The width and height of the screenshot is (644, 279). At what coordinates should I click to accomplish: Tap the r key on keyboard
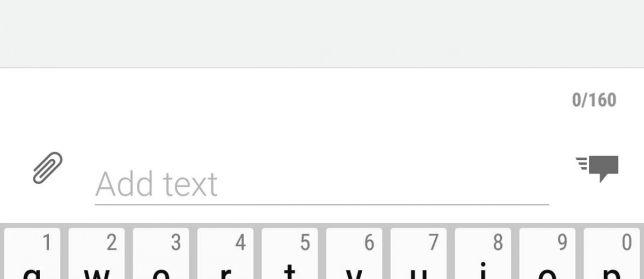tap(225, 254)
